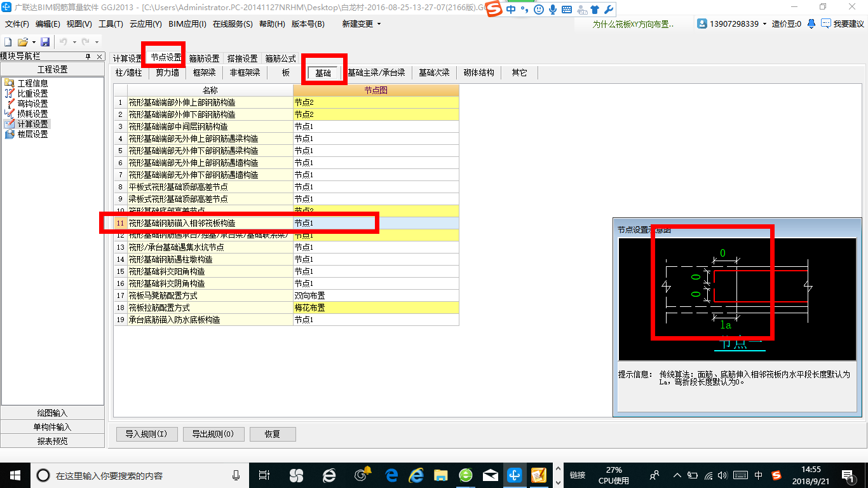The height and width of the screenshot is (488, 868).
Task: Close the 模块导航栏 navigation panel
Action: coord(99,57)
